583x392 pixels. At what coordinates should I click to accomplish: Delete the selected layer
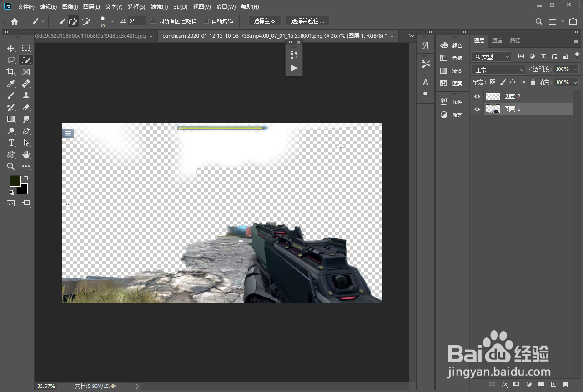pyautogui.click(x=566, y=384)
